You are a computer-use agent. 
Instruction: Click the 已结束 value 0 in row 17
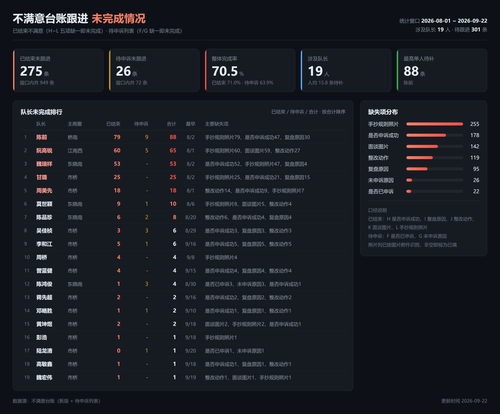pos(119,351)
